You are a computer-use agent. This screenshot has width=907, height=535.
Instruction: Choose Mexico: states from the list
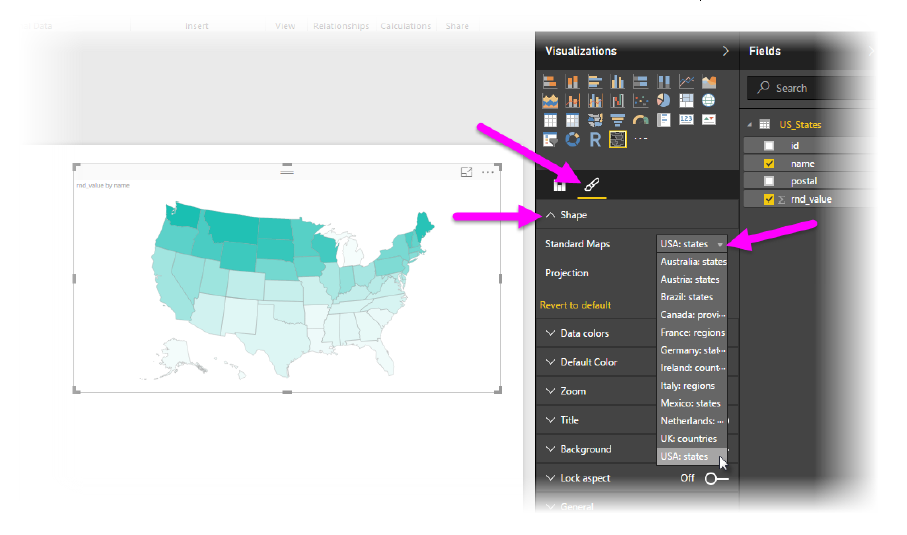(x=692, y=403)
